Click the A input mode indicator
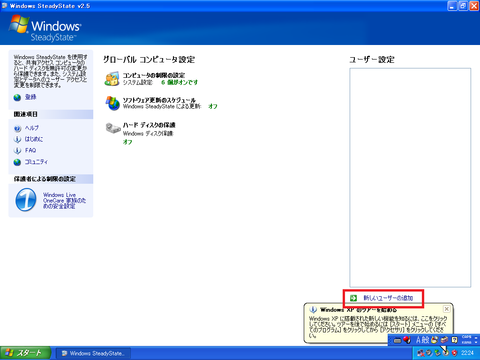 click(418, 340)
